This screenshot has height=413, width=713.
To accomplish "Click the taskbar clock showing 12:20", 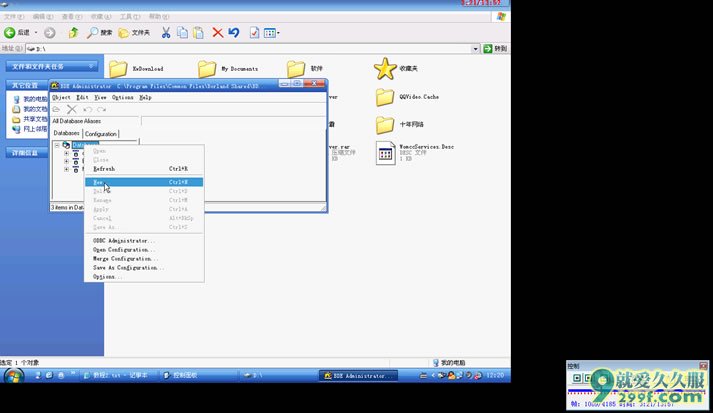I will 495,375.
